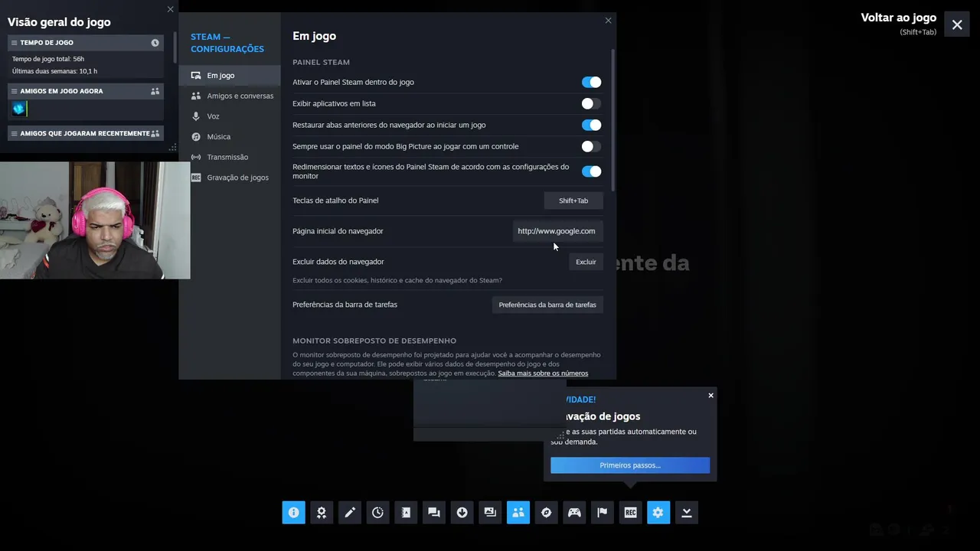Select Amigos e conversas settings category

tap(230, 96)
